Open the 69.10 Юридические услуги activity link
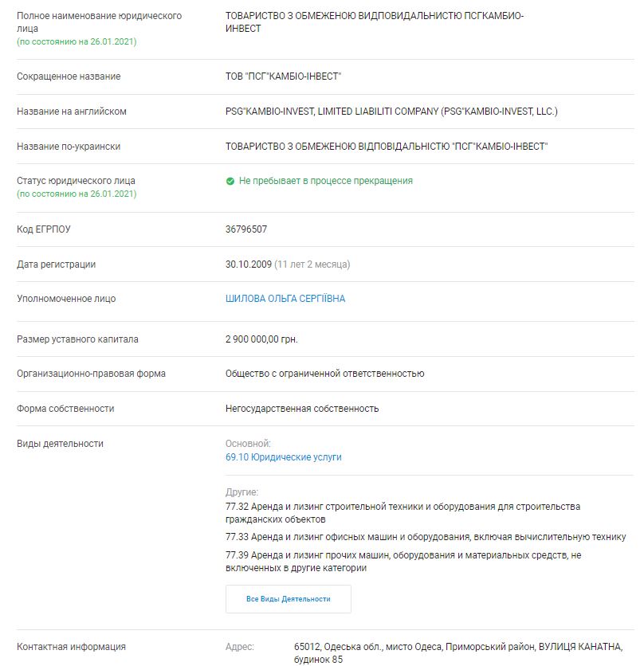Screen dimensions: 644x666 [283, 457]
